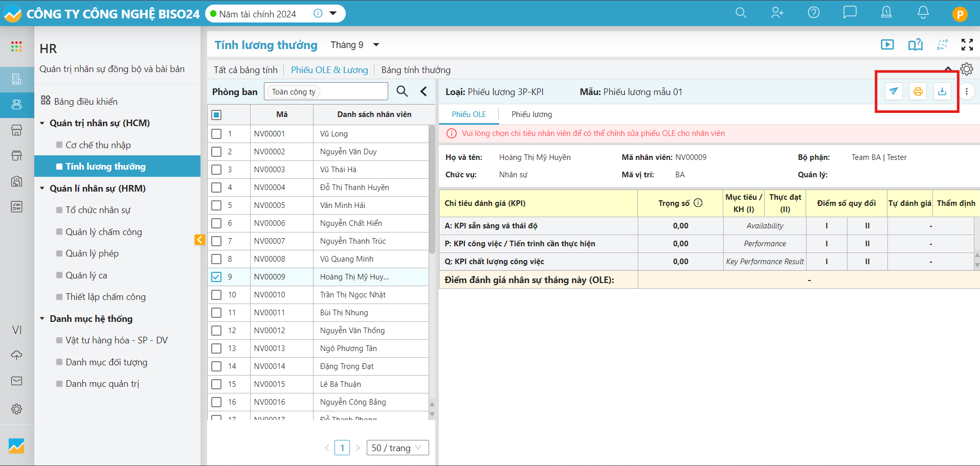The width and height of the screenshot is (980, 466).
Task: Open Quản lý chấm công in sidebar
Action: (x=103, y=232)
